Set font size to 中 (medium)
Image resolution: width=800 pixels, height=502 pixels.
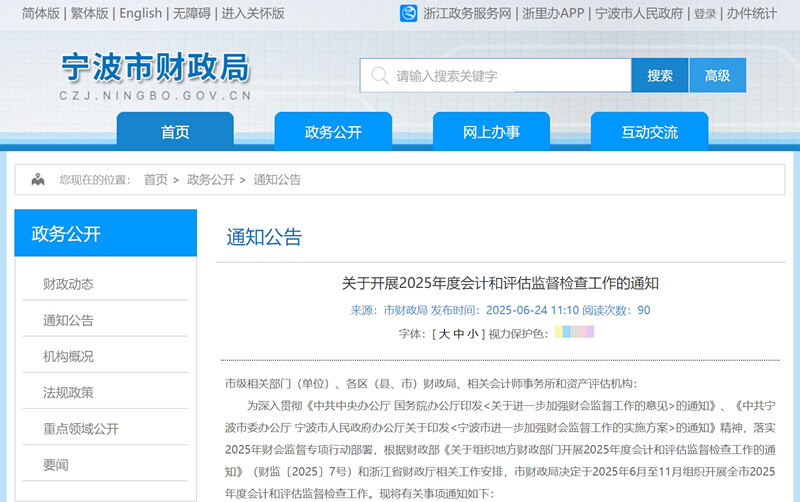pos(459,334)
